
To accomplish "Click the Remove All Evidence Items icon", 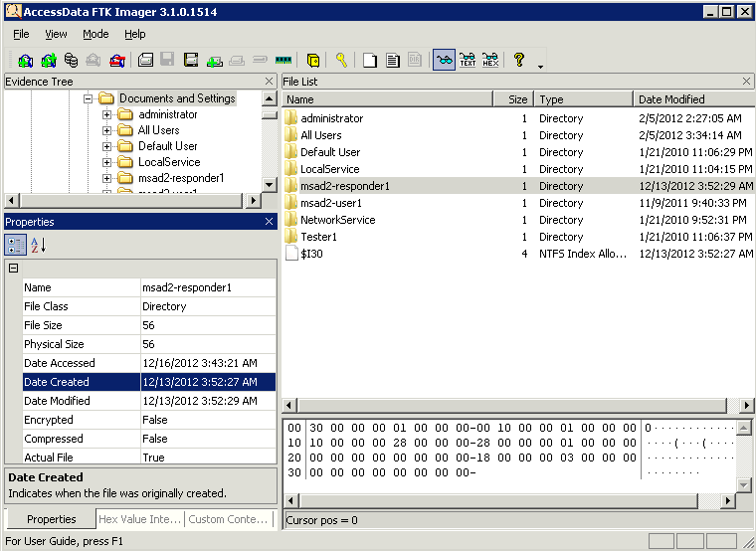I will pos(117,61).
